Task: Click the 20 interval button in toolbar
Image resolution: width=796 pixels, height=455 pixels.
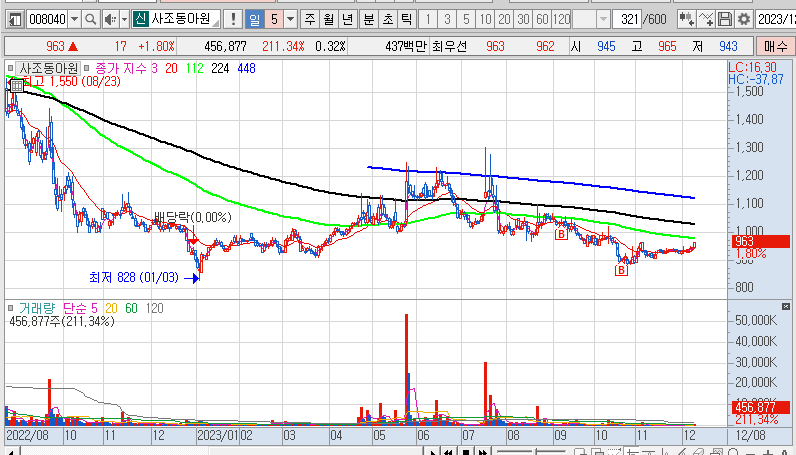Action: tap(504, 20)
